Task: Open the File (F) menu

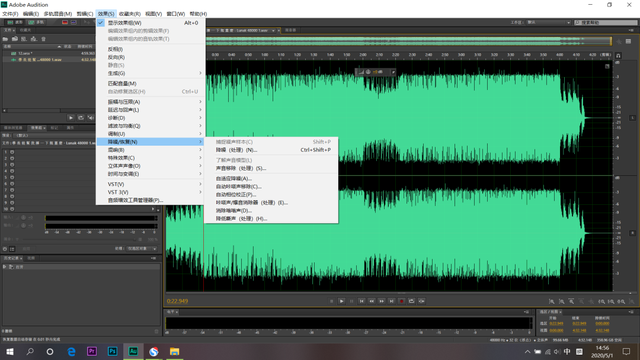Action: click(x=10, y=14)
